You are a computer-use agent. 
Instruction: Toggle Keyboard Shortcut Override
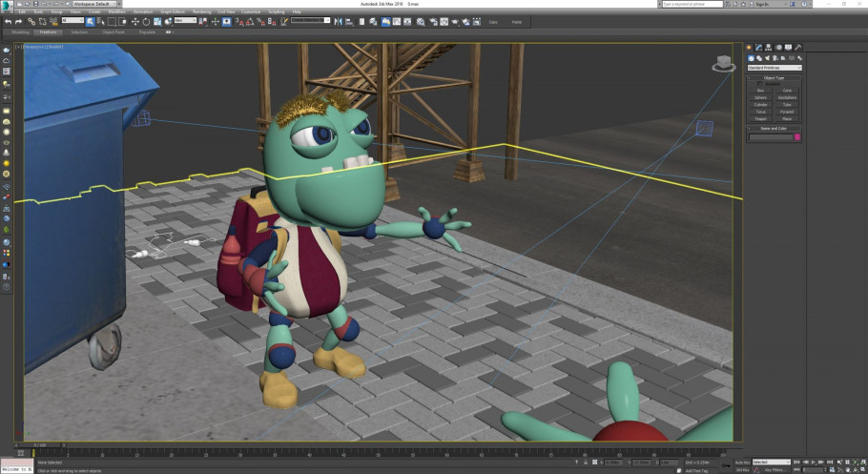point(226,22)
